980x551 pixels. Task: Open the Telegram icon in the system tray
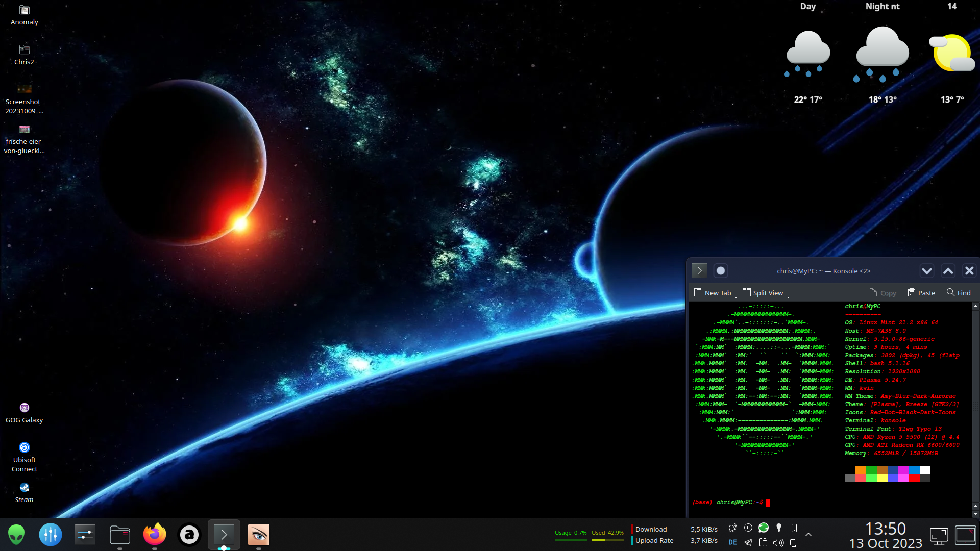tap(748, 543)
